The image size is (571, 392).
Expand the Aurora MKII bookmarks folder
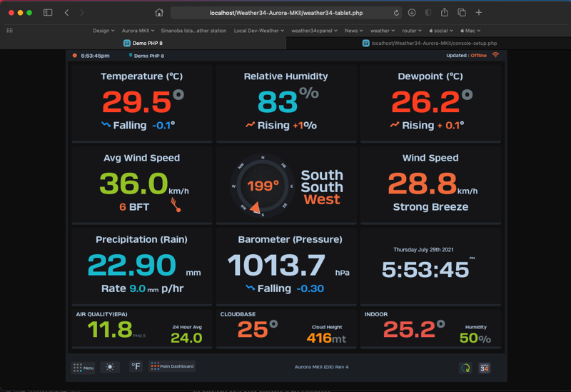coord(138,31)
